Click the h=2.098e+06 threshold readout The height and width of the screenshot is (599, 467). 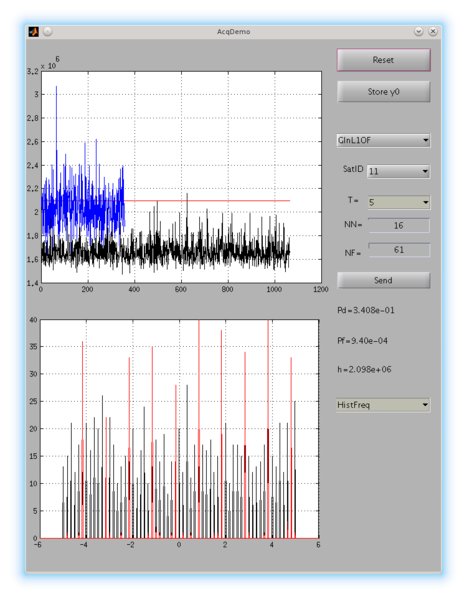pos(364,369)
